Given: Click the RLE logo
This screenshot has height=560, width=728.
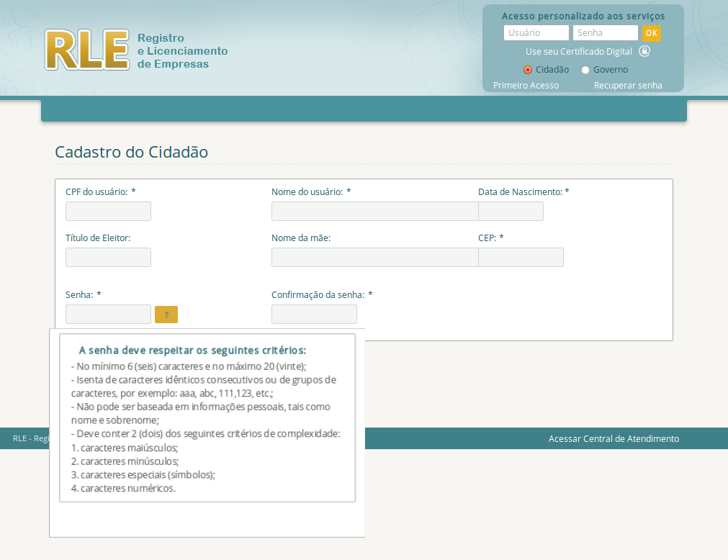Looking at the screenshot, I should [x=87, y=50].
